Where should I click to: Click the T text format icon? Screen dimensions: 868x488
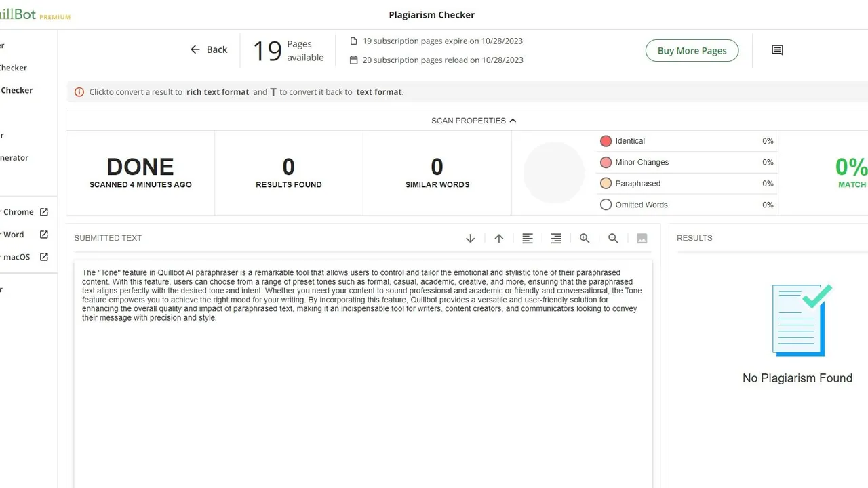click(273, 92)
